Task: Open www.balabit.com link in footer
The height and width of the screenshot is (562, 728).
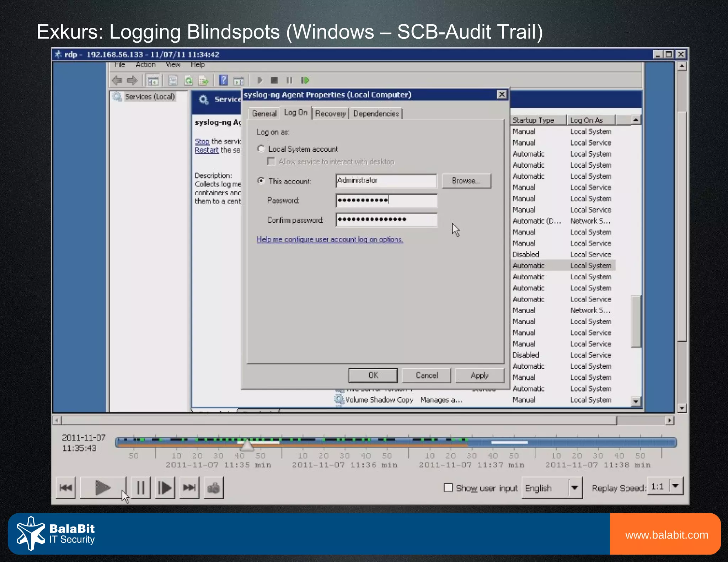Action: [667, 535]
